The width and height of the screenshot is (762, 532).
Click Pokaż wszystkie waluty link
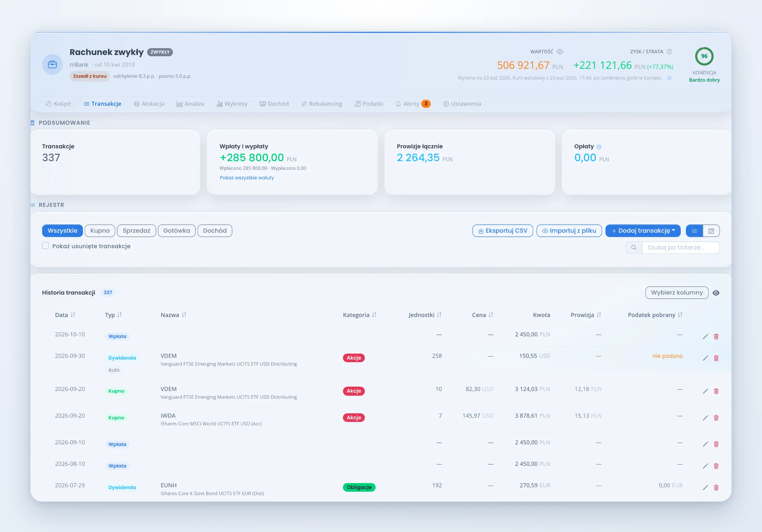pos(247,178)
